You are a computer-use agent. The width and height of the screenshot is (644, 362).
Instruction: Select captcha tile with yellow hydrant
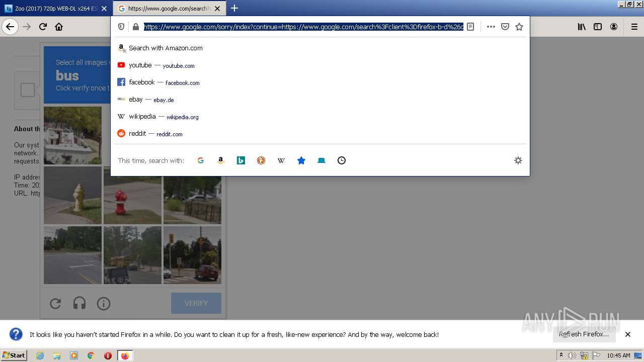72,195
